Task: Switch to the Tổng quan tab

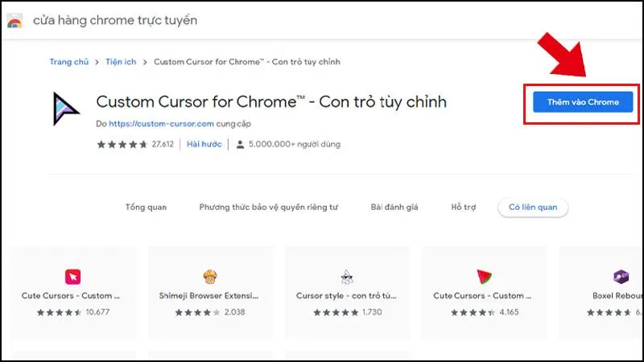Action: click(x=147, y=208)
